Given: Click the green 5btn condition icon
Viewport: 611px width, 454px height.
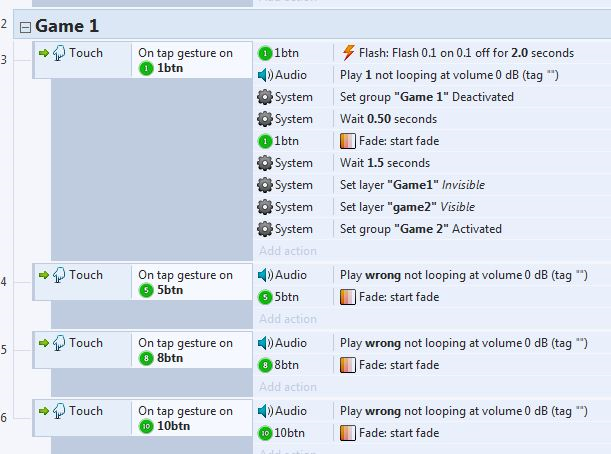Looking at the screenshot, I should (x=147, y=291).
